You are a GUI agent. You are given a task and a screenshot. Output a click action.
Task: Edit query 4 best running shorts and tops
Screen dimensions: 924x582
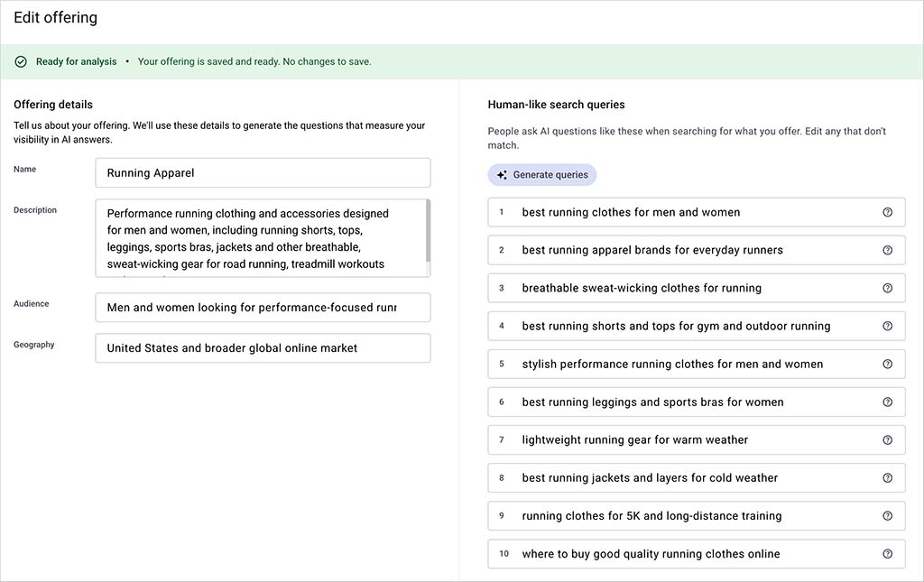pos(696,327)
